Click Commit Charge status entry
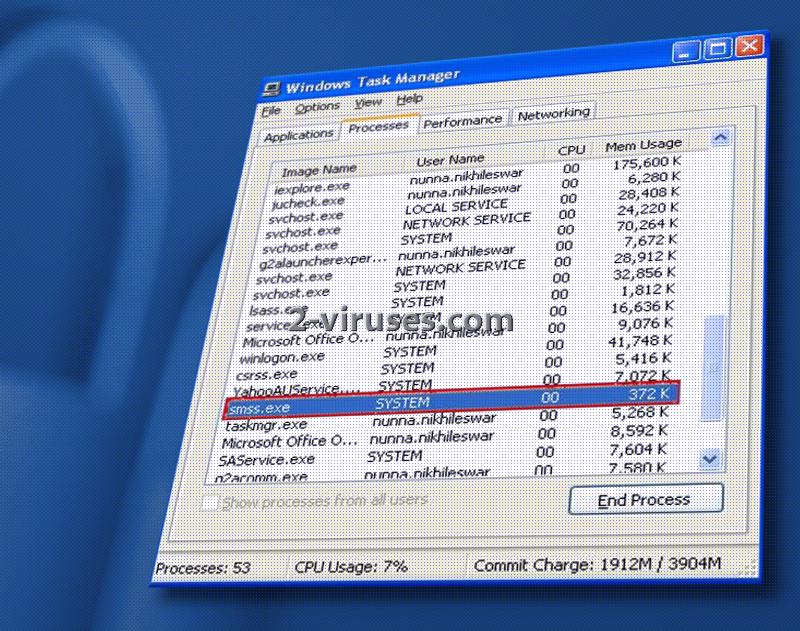 point(597,564)
